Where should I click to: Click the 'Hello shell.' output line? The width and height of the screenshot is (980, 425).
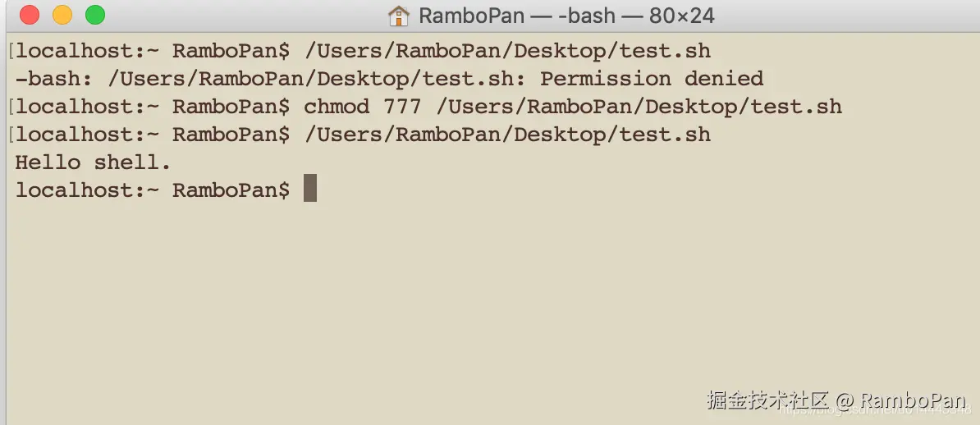click(x=93, y=162)
